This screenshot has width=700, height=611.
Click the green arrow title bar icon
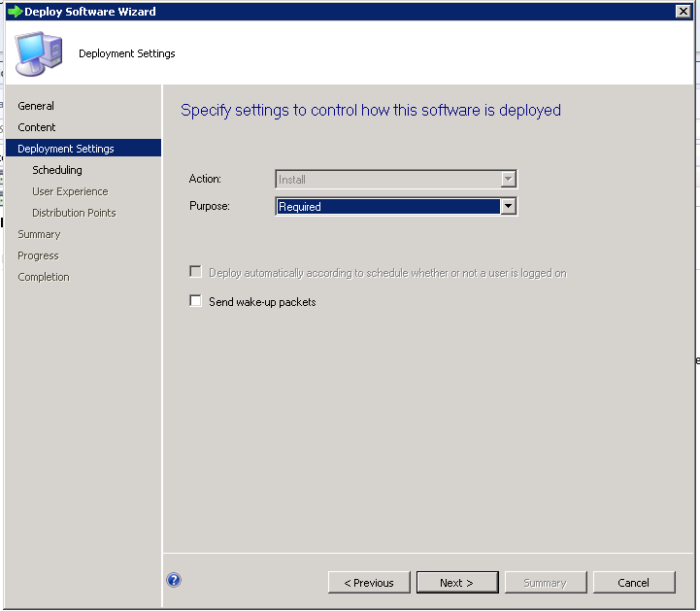[15, 11]
